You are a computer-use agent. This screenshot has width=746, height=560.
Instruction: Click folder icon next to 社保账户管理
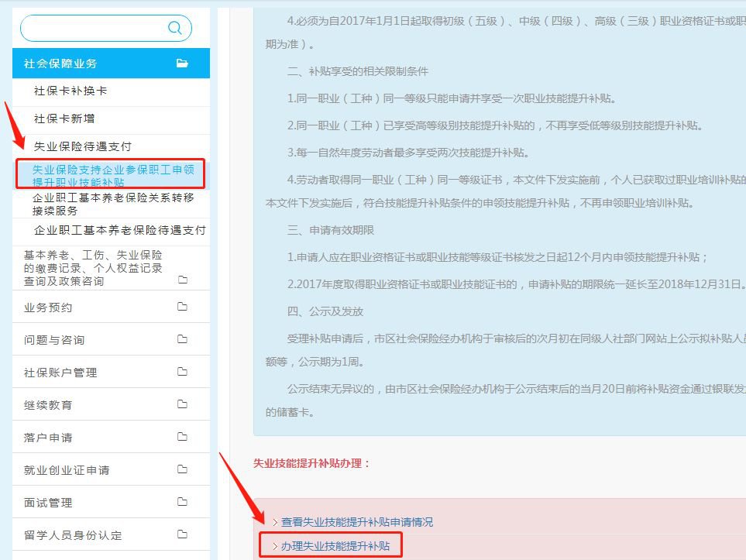coord(183,372)
